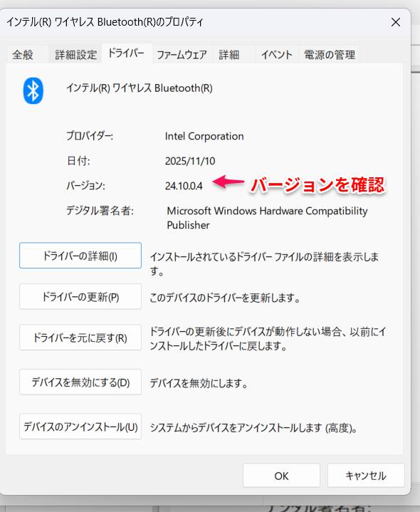Open the 詳細設定 tab
Screen dimensions: 420x512
click(75, 55)
